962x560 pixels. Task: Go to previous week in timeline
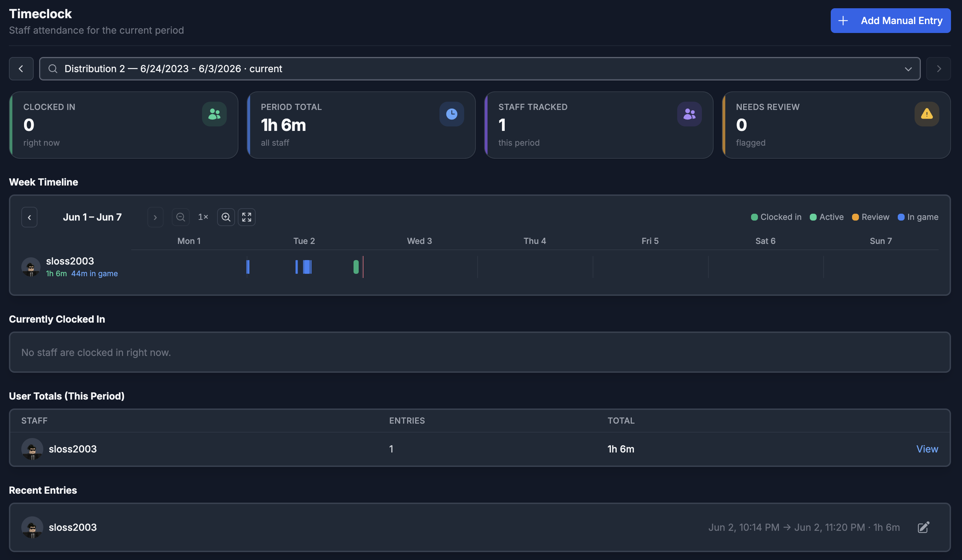click(30, 217)
